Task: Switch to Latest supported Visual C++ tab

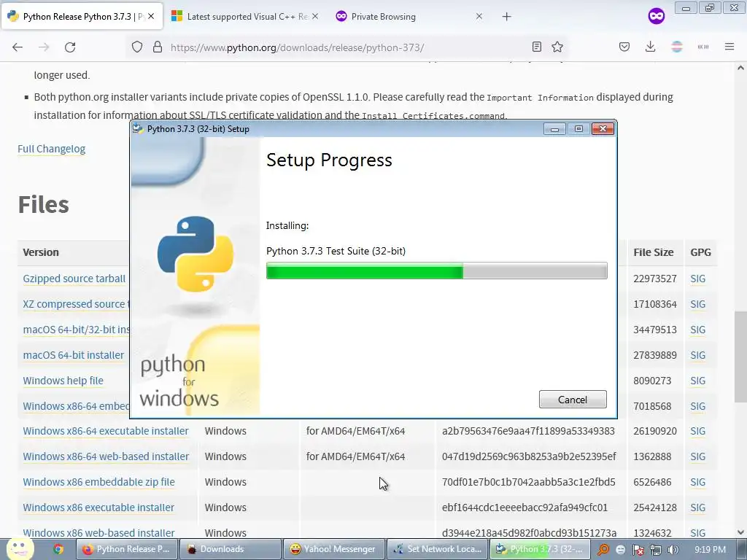Action: (x=245, y=17)
